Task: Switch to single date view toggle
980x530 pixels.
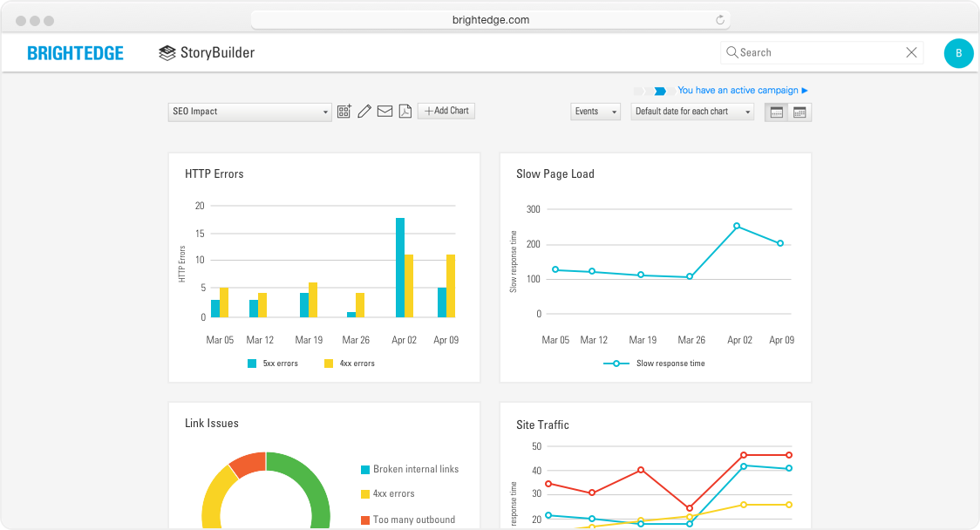Action: (x=776, y=112)
